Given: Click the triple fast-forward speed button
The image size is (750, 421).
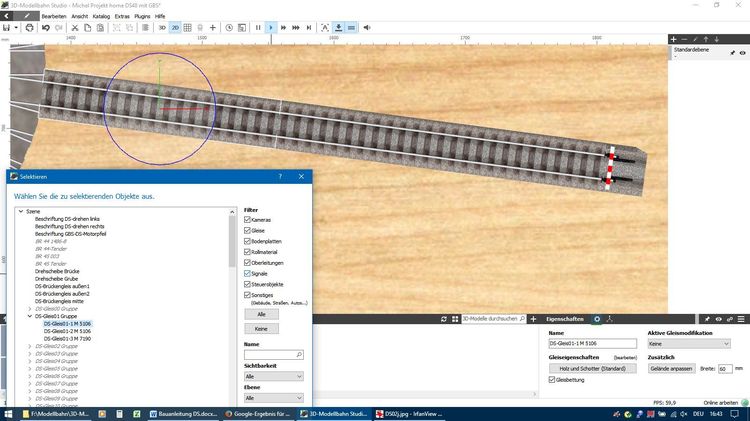Looking at the screenshot, I should [296, 28].
